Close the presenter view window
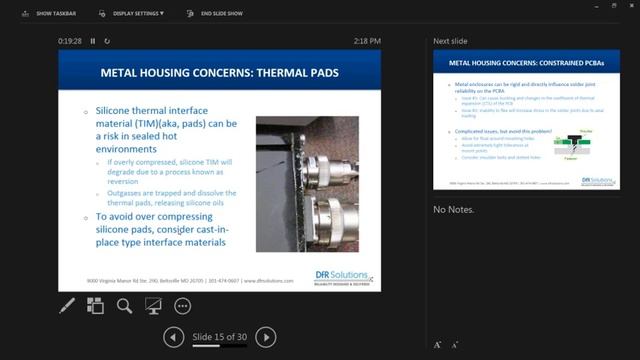This screenshot has width=640, height=360. tap(631, 6)
